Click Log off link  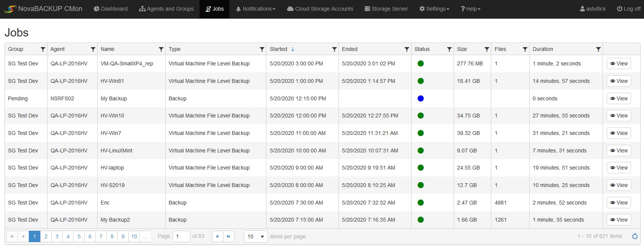click(629, 9)
